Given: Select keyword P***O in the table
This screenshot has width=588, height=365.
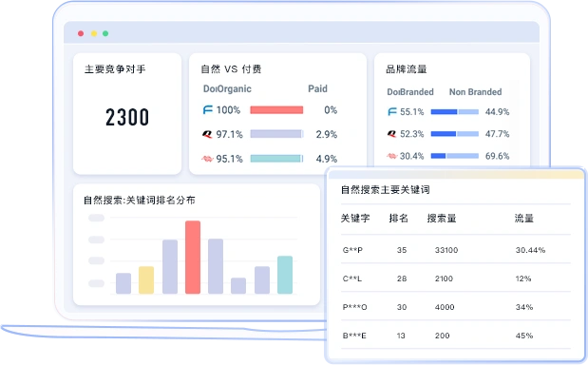Looking at the screenshot, I should point(354,307).
